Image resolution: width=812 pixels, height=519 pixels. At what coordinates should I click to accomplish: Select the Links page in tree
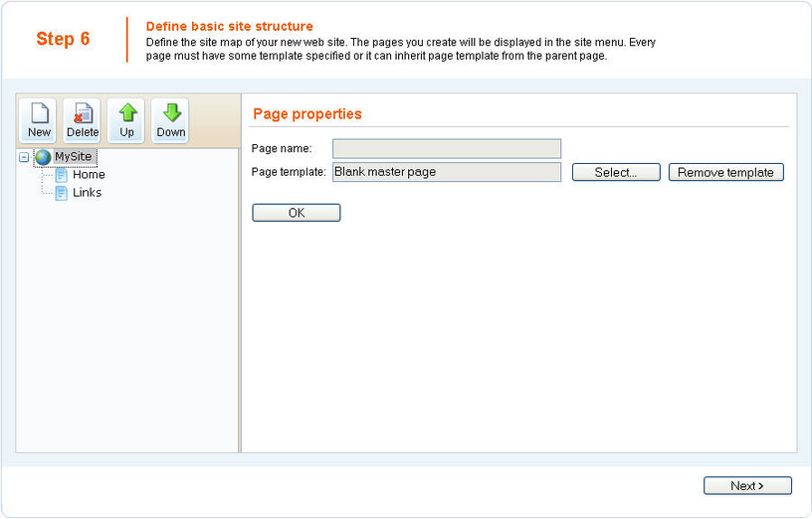point(87,193)
